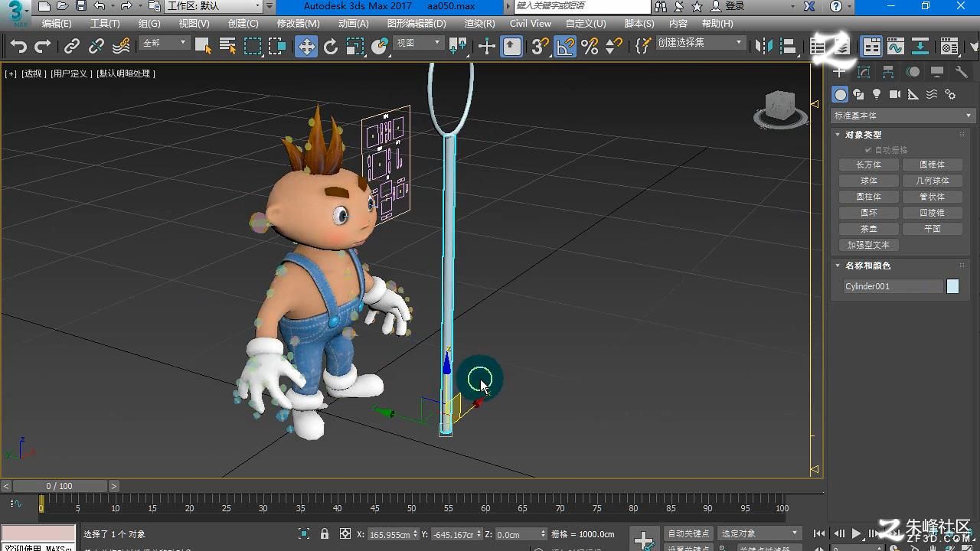Click the Redo arrow in main toolbar
Image resolution: width=980 pixels, height=551 pixels.
(43, 47)
